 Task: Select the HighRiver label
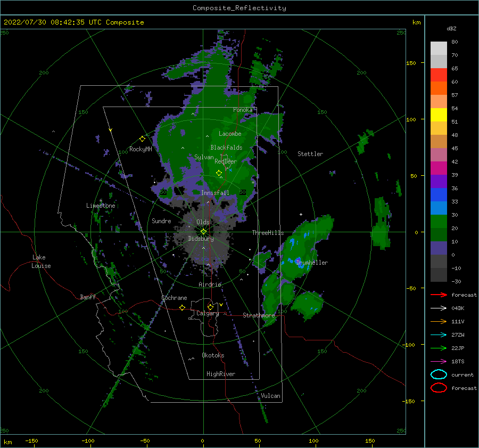pos(221,374)
